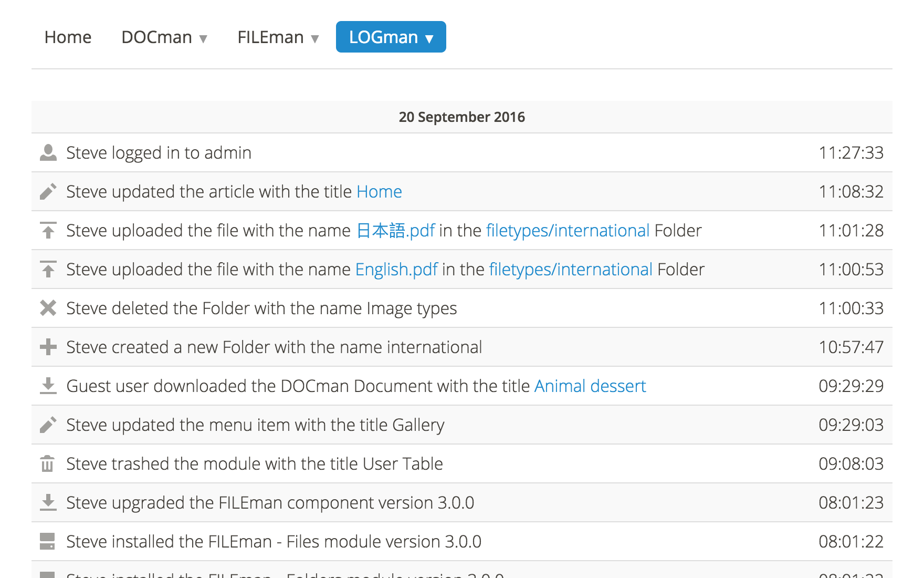Click the plus icon beside new Folder international
The image size is (924, 578).
[48, 347]
